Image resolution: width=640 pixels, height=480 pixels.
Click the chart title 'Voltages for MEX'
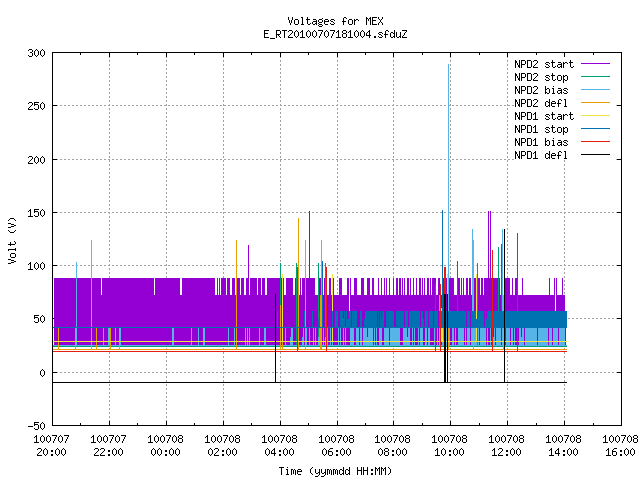(335, 21)
